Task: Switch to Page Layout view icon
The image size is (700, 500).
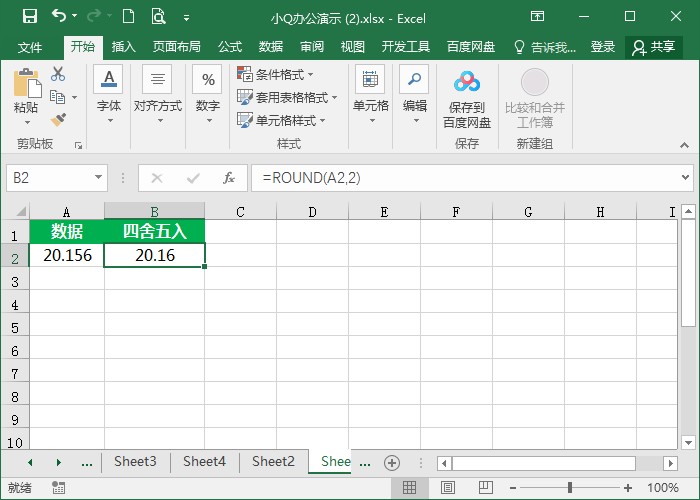Action: [x=448, y=488]
